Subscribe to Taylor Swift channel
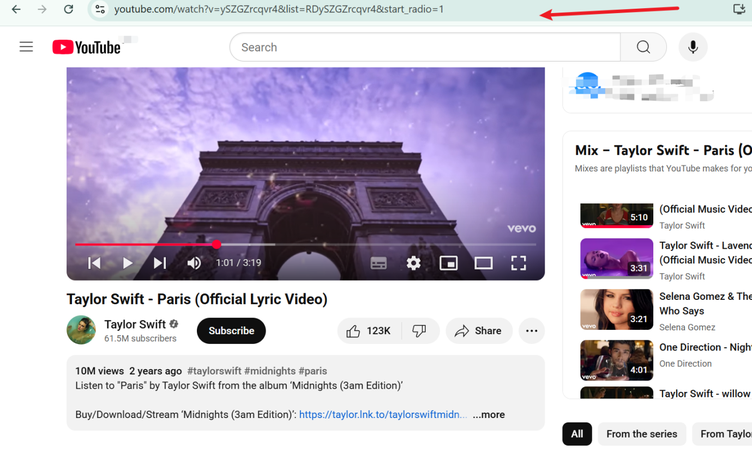Image resolution: width=752 pixels, height=449 pixels. click(231, 331)
